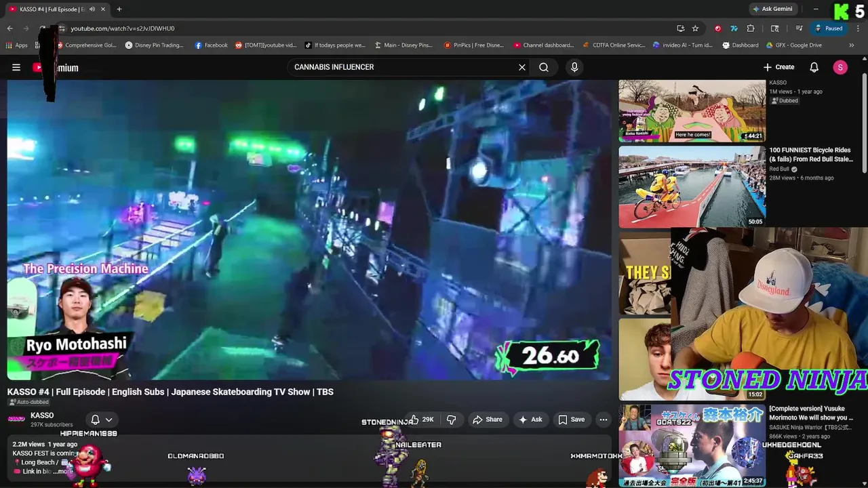Share the KASSO #4 video
868x488 pixels.
(488, 420)
